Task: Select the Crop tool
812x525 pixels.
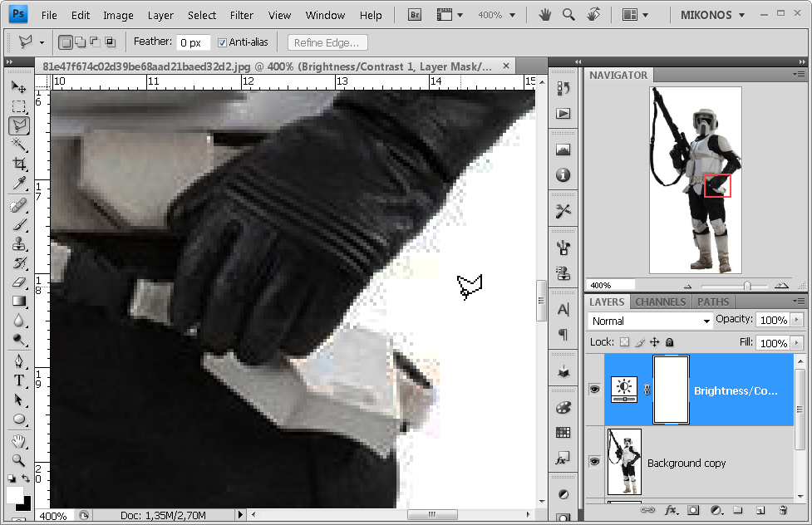Action: pyautogui.click(x=18, y=164)
